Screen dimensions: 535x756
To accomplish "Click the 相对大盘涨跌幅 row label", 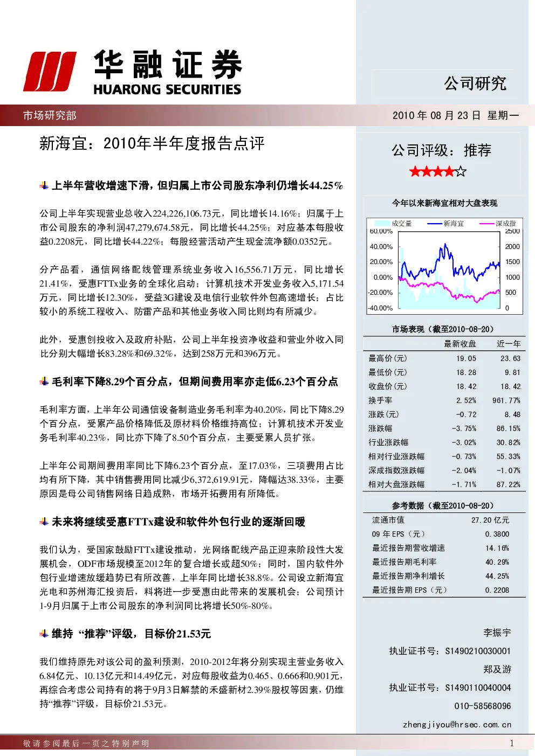I will click(x=396, y=484).
